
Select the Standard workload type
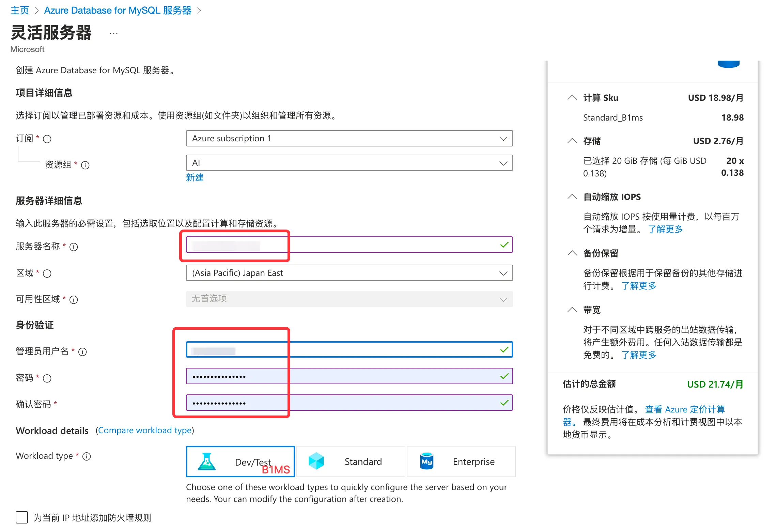351,461
